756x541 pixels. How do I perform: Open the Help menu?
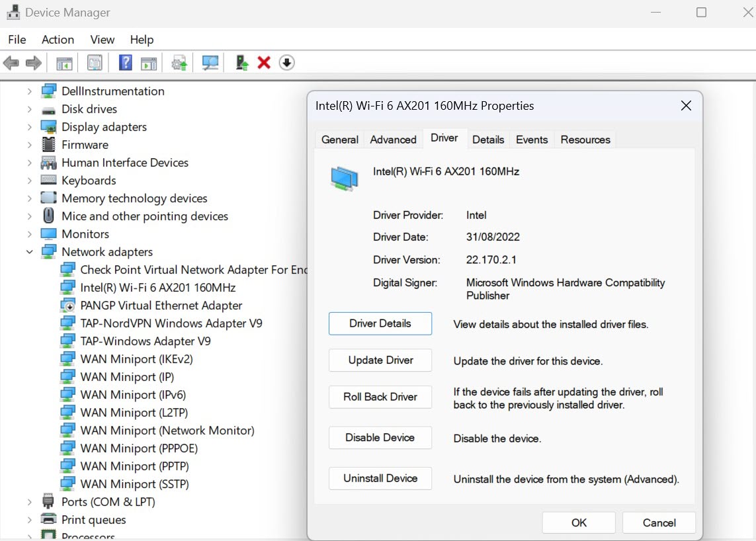point(142,40)
